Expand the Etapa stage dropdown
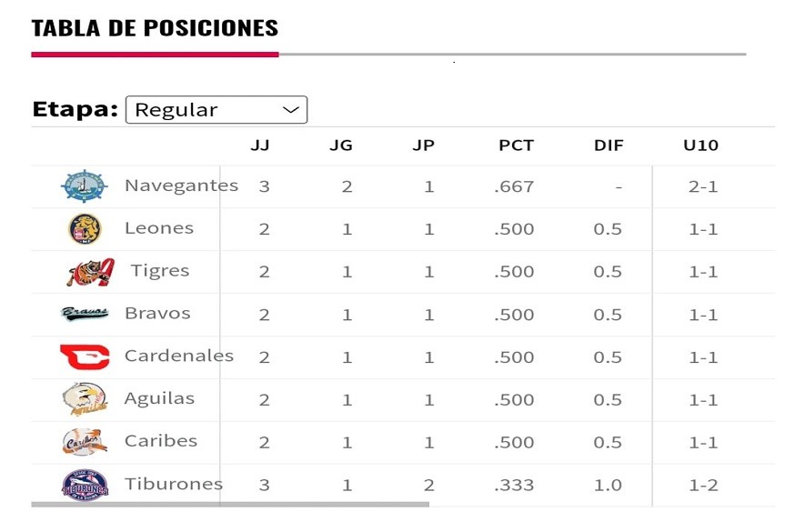 [x=216, y=109]
